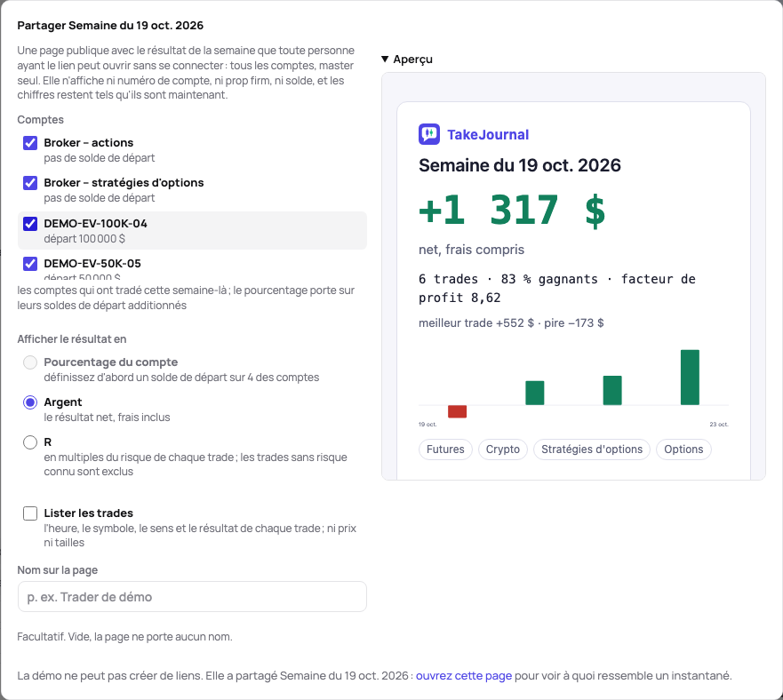Toggle the DEMO-EV-50K-05 account checkbox
The image size is (783, 700).
[30, 264]
